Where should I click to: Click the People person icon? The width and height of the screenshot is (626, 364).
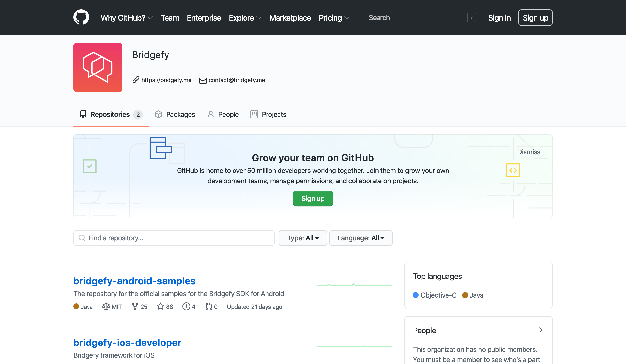211,114
